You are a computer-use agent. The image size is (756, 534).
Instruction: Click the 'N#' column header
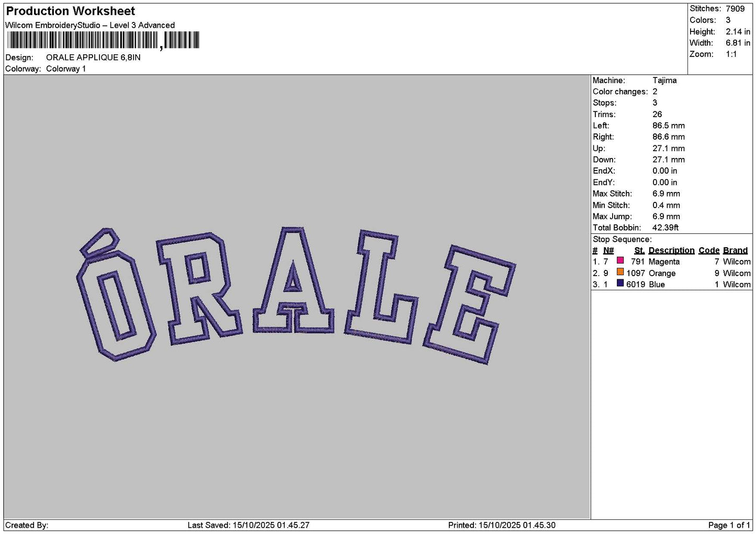(608, 251)
